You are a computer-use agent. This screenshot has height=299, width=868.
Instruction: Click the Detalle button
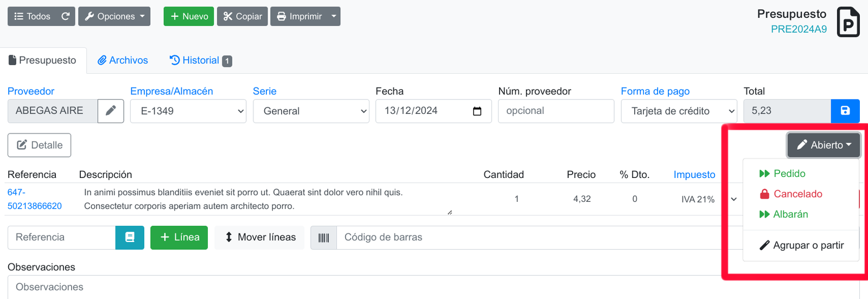pyautogui.click(x=39, y=145)
